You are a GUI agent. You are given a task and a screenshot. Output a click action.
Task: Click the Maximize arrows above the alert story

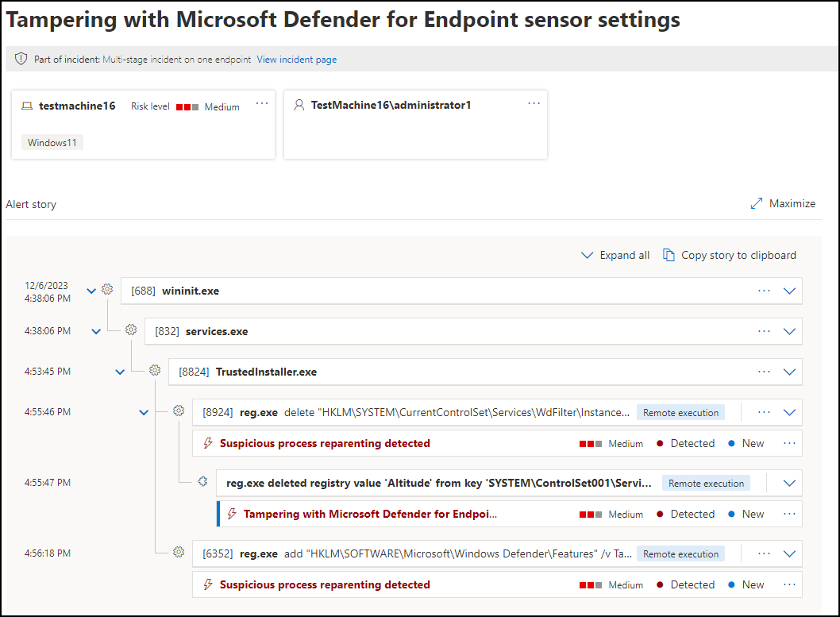click(757, 203)
